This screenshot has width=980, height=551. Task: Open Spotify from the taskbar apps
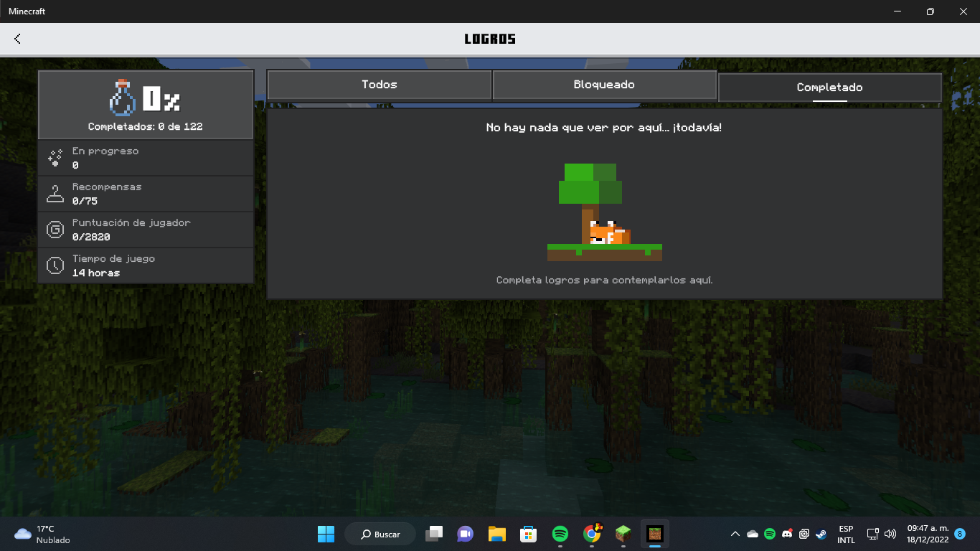[x=560, y=534]
